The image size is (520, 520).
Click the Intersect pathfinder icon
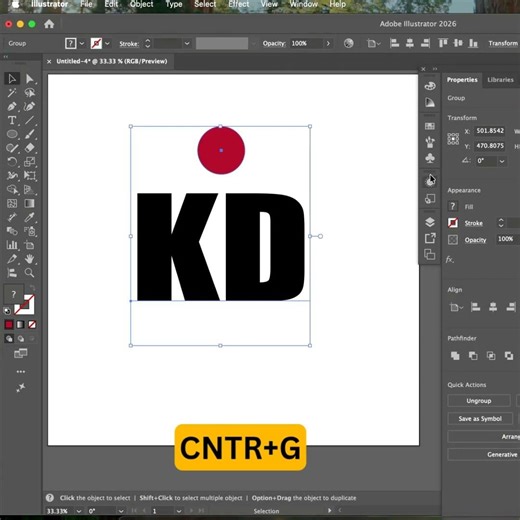[491, 356]
